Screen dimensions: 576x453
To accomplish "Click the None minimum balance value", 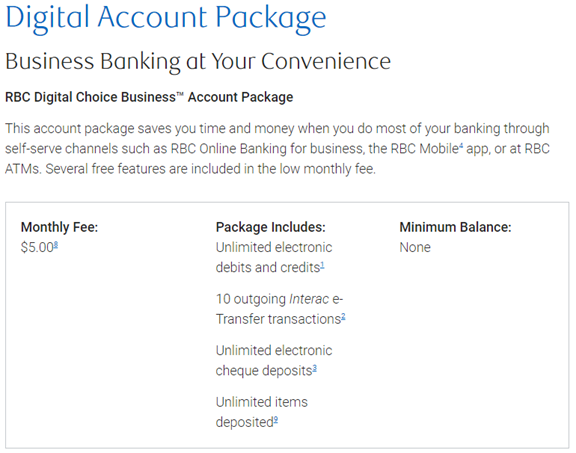I will 415,248.
